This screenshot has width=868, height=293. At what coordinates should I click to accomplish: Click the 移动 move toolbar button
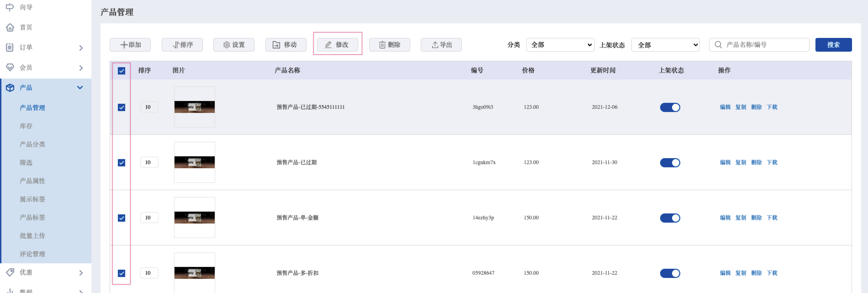coord(285,45)
